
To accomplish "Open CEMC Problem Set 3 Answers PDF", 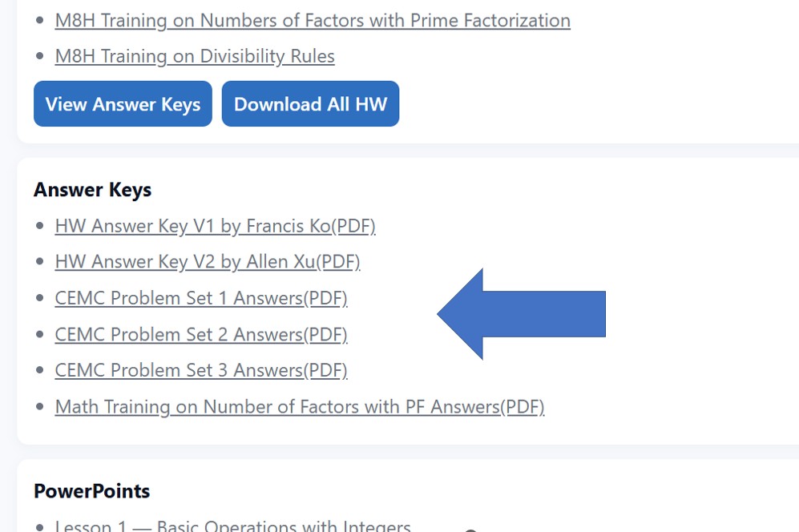I will point(200,370).
